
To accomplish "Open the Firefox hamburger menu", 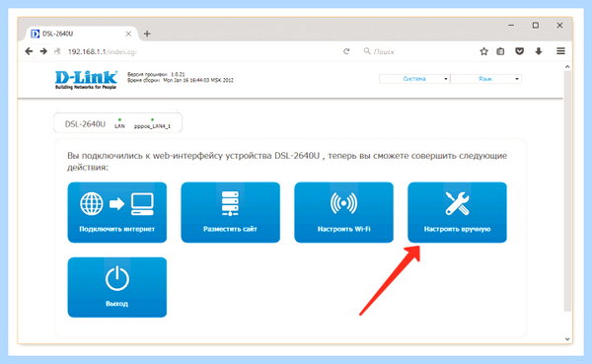I will point(560,51).
